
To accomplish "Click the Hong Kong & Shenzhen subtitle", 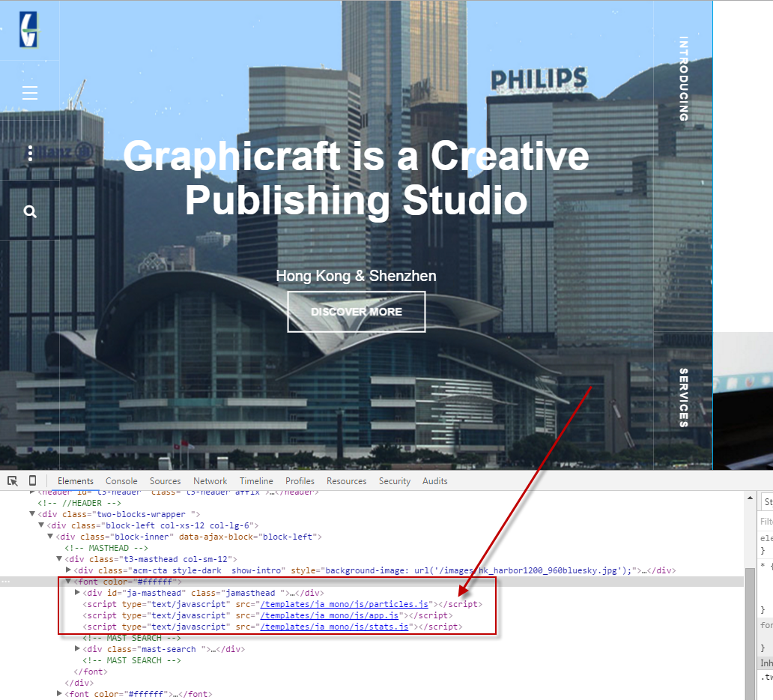I will [356, 276].
